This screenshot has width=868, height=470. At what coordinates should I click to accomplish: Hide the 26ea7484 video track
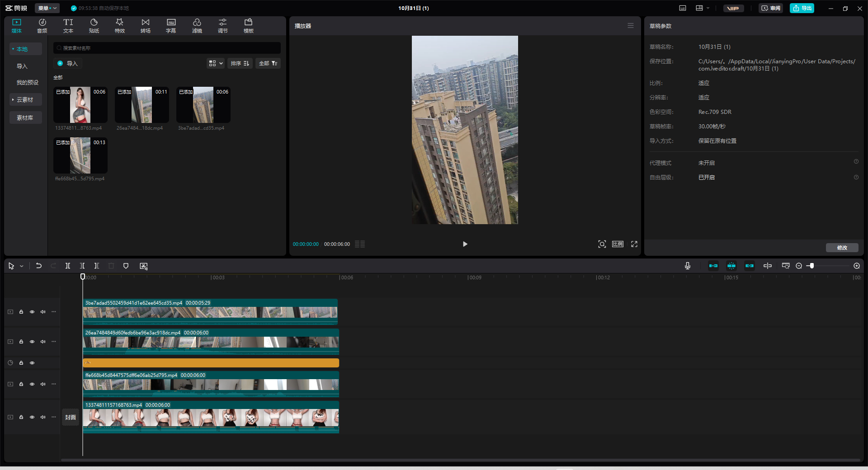32,342
